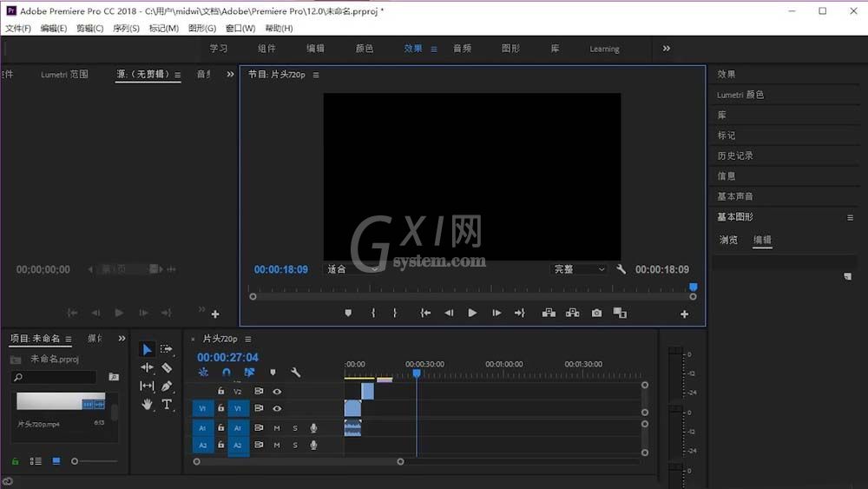The width and height of the screenshot is (868, 489).
Task: Play the program monitor sequence
Action: pyautogui.click(x=472, y=314)
